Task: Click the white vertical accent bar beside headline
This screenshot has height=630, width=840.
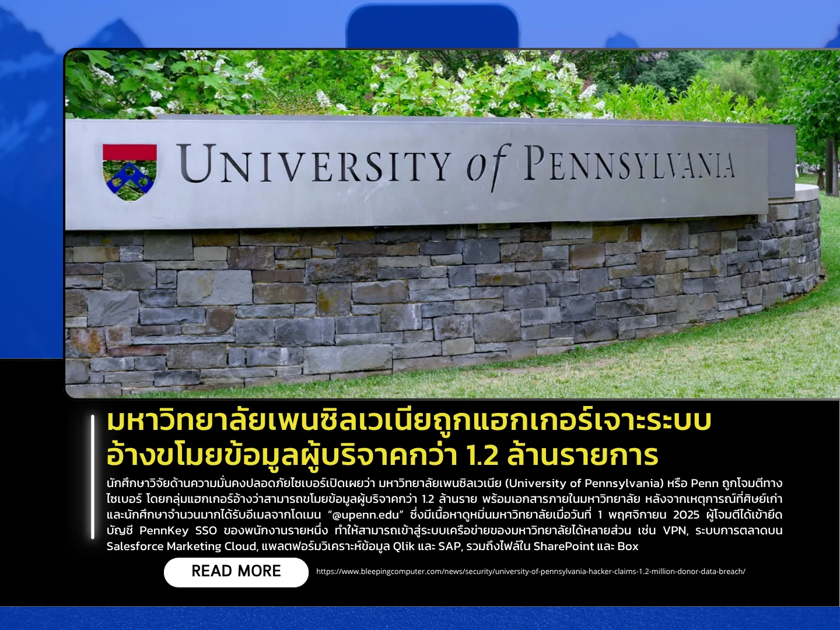Action: (93, 477)
